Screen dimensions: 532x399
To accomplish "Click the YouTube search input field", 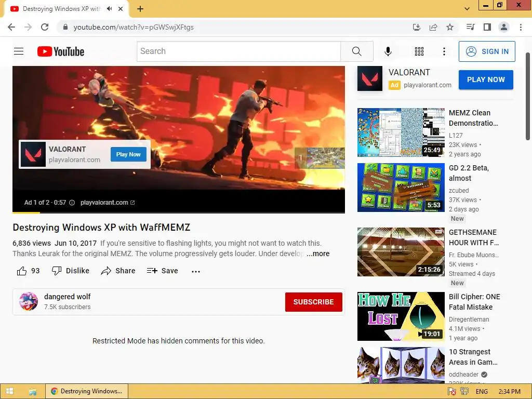I will (x=238, y=51).
